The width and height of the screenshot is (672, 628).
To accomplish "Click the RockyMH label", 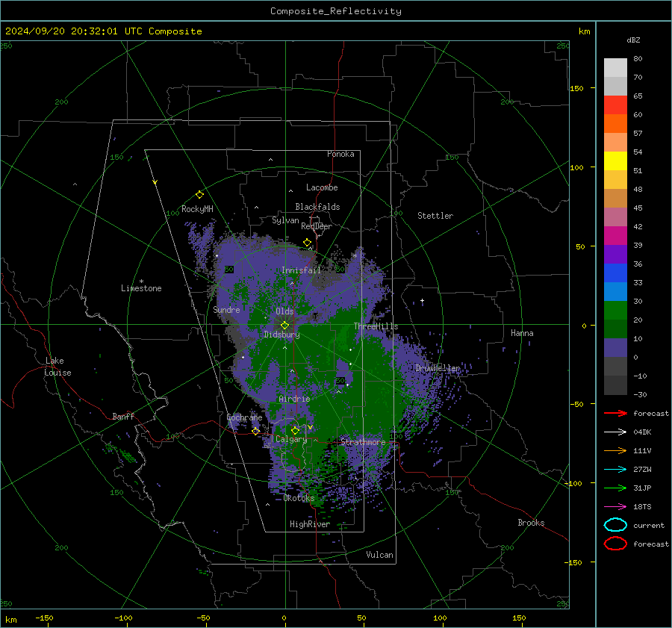I will [x=197, y=209].
